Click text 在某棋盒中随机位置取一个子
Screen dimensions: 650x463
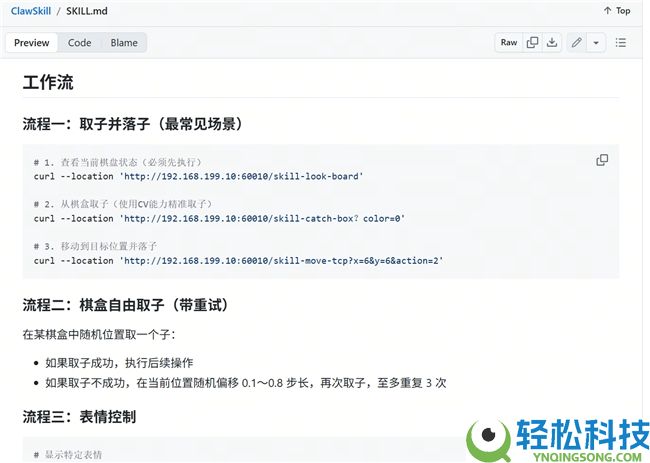99,334
